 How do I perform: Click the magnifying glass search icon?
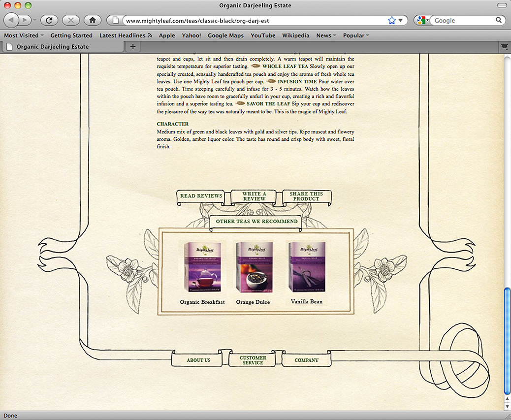(x=499, y=20)
